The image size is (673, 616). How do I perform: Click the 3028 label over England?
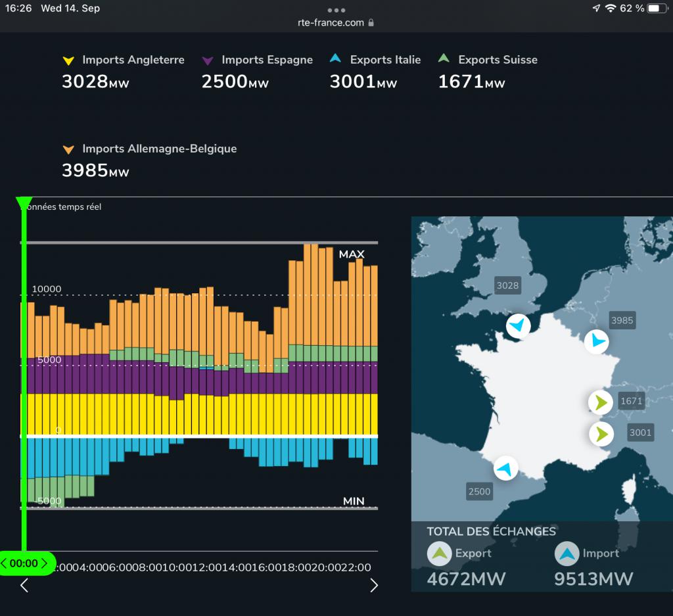click(507, 285)
